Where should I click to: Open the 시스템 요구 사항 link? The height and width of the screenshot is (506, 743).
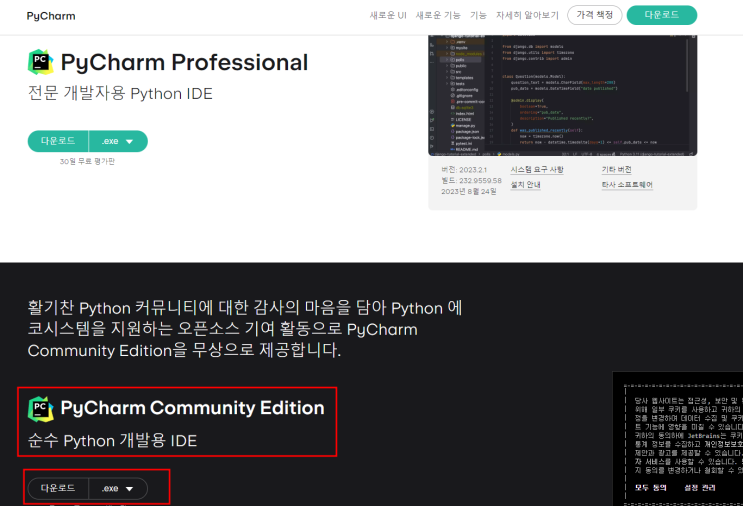pyautogui.click(x=537, y=170)
